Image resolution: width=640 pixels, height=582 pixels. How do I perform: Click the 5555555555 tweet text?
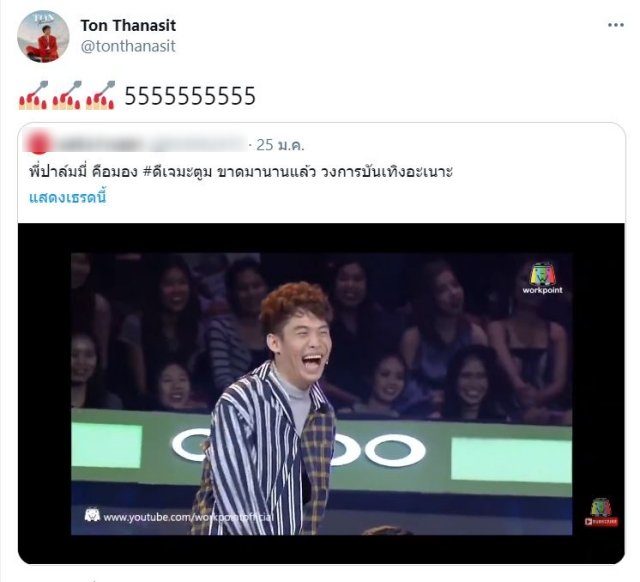click(190, 96)
